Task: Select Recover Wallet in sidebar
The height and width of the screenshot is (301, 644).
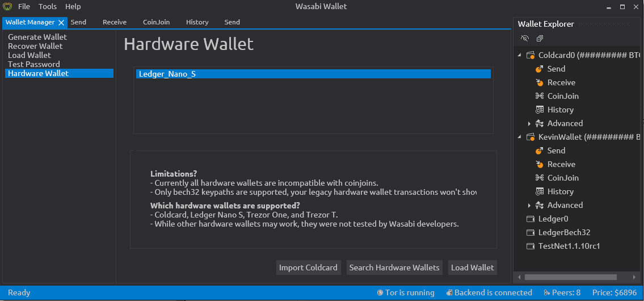Action: pos(59,46)
